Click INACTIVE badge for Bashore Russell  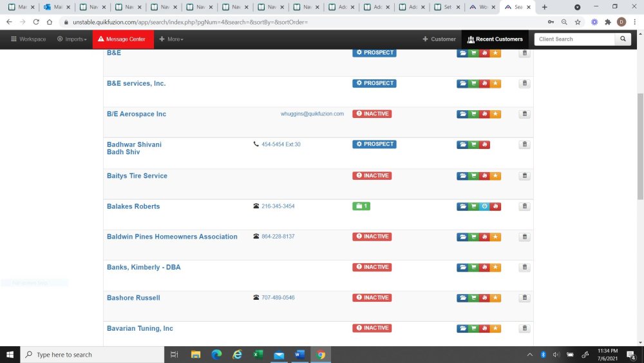[x=372, y=297]
